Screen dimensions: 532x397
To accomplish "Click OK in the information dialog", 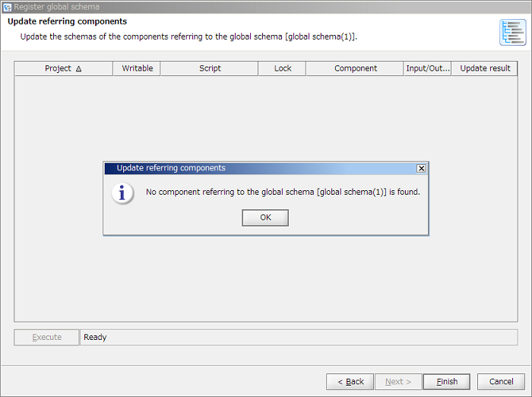I will (265, 218).
